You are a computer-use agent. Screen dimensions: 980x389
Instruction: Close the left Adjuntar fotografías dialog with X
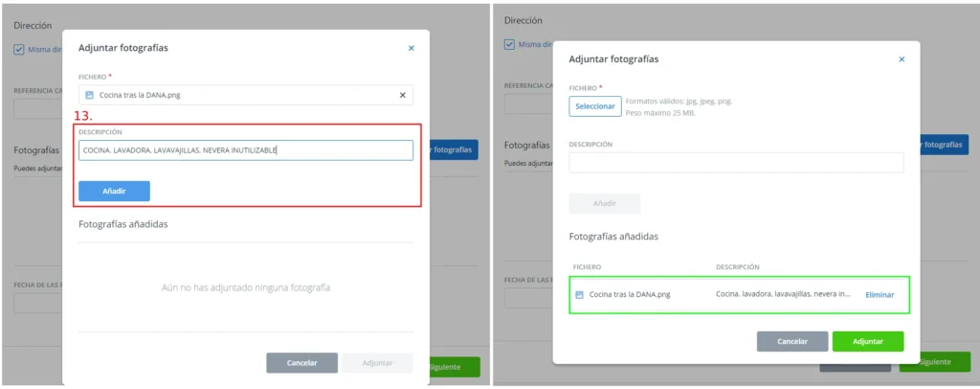(412, 48)
